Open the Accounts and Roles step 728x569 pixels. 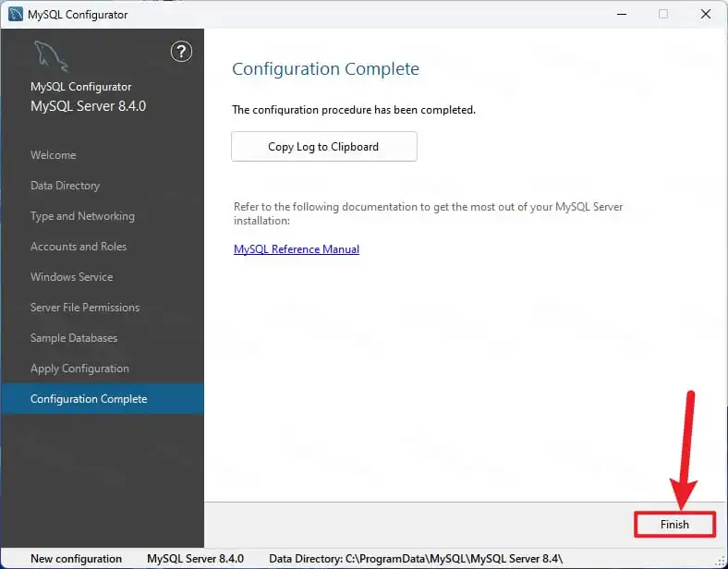tap(79, 247)
